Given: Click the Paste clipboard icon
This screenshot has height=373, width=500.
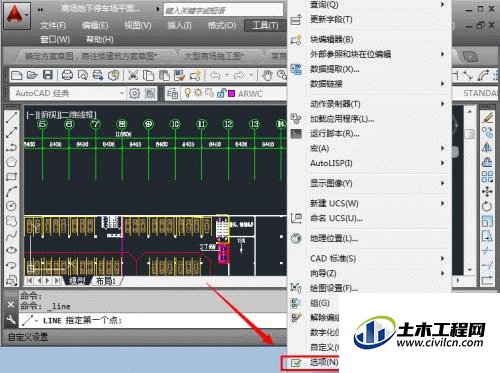Looking at the screenshot, I should pos(164,75).
